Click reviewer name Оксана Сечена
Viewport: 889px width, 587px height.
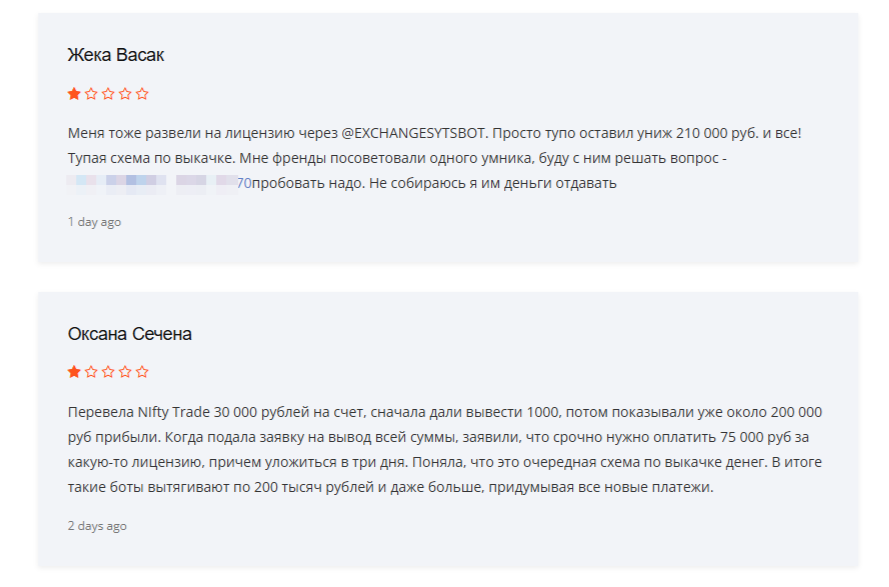[130, 334]
